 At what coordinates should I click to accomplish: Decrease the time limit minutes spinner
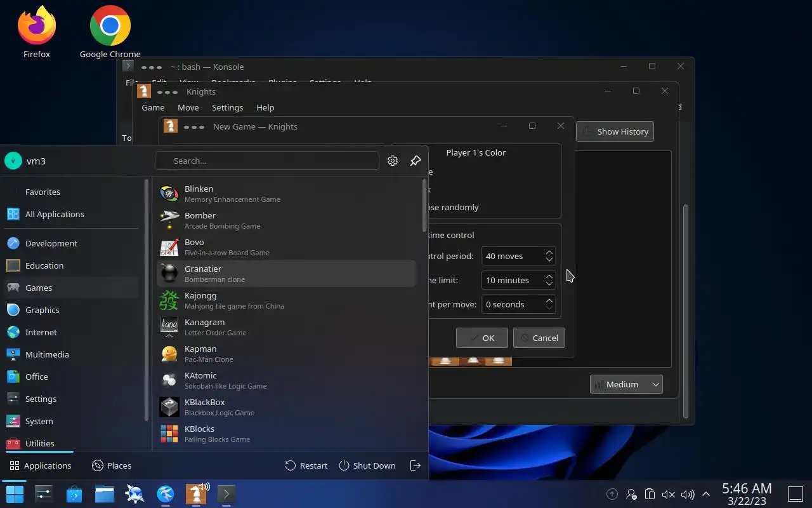tap(549, 284)
